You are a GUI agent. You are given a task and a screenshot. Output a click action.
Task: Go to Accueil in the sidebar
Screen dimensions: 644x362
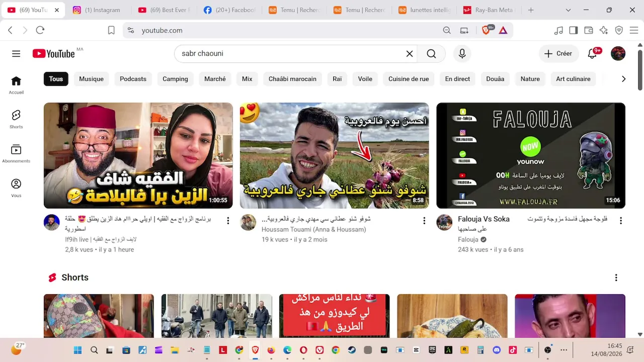click(16, 84)
